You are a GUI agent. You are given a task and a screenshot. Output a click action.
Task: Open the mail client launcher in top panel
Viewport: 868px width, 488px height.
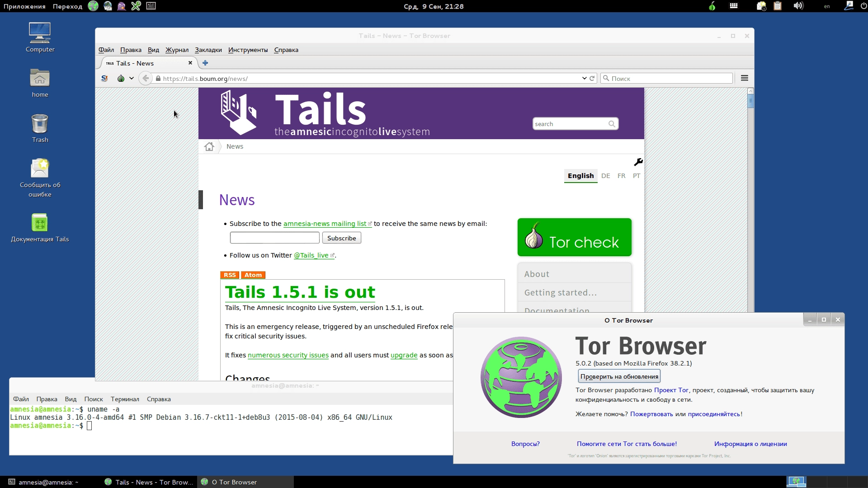point(108,6)
